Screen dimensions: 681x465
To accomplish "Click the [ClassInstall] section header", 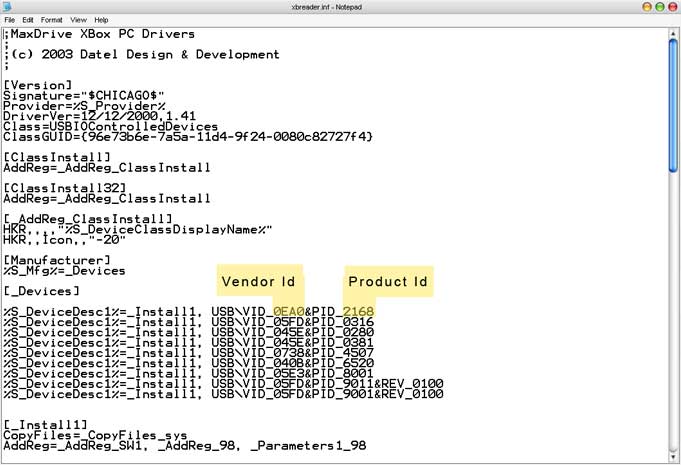I will (57, 157).
